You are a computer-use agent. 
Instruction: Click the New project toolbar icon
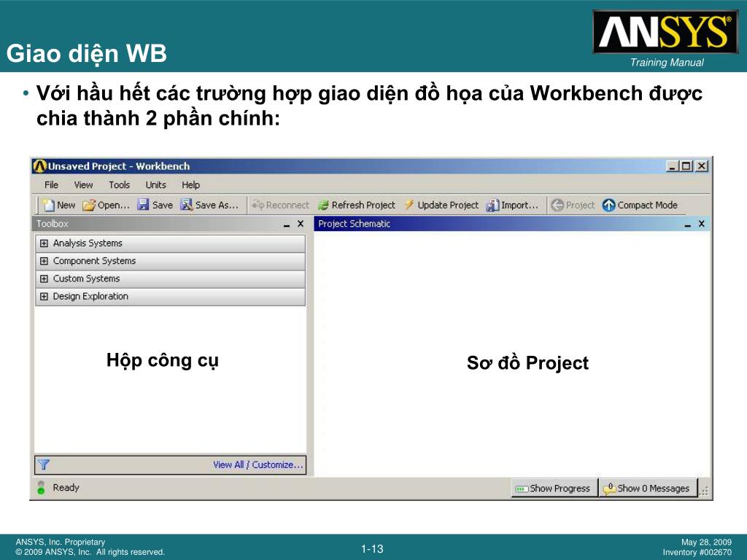(x=48, y=205)
